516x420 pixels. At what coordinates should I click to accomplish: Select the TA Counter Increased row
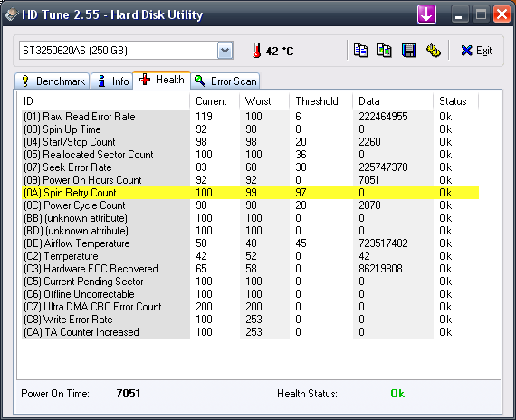click(250, 332)
